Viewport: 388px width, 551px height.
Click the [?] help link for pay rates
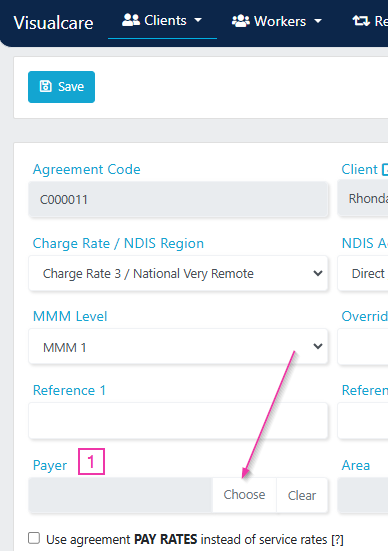(x=337, y=539)
